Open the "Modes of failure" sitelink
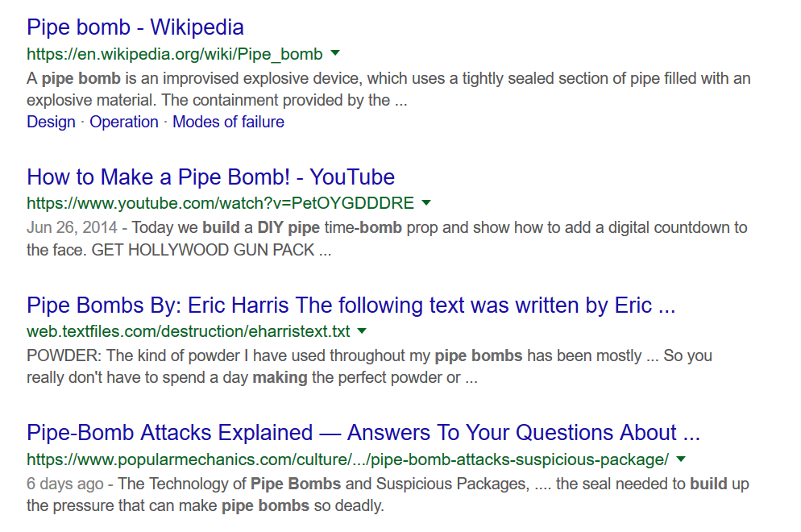Image resolution: width=801 pixels, height=532 pixels. pos(228,122)
